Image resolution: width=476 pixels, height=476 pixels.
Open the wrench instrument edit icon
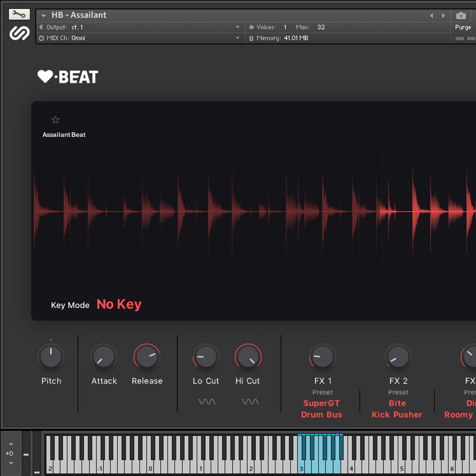coord(19,15)
